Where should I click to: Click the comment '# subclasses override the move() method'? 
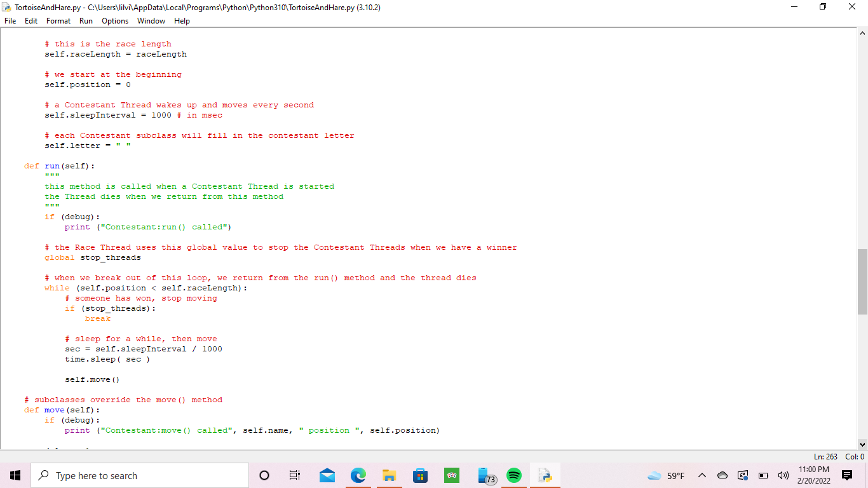(x=123, y=400)
